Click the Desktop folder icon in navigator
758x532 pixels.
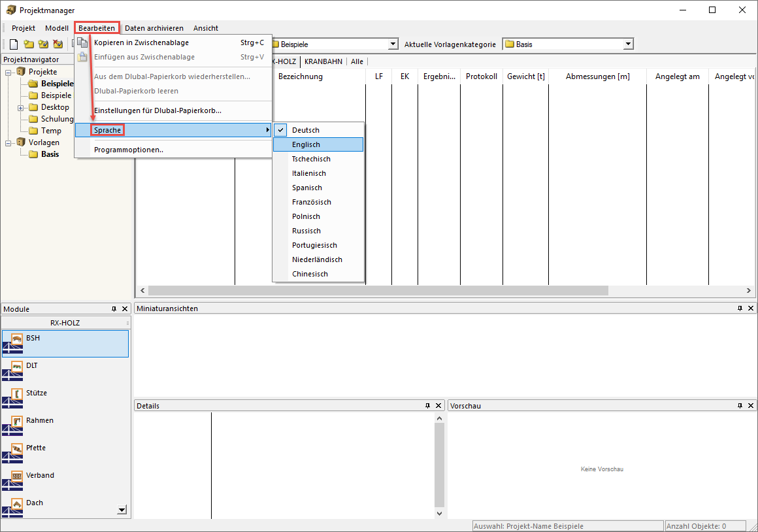point(33,107)
